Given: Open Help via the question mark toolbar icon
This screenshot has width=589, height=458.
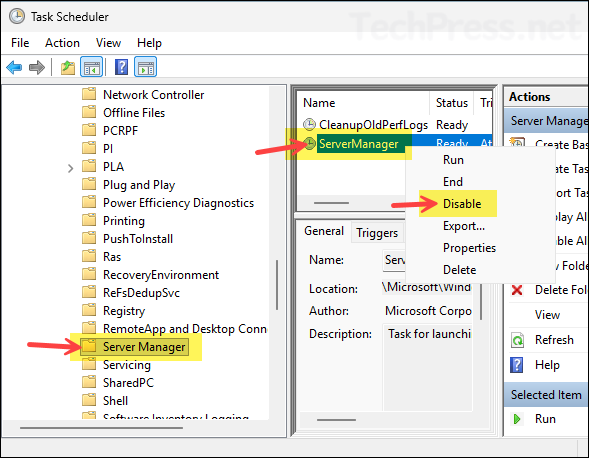Looking at the screenshot, I should coord(121,67).
